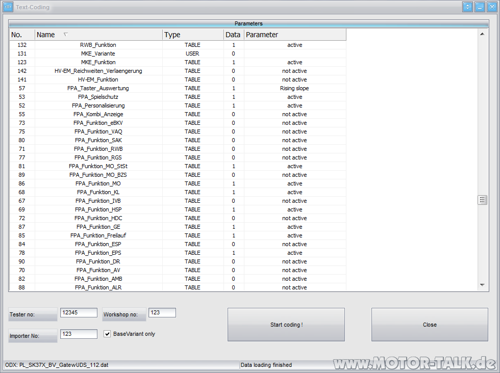Click the Importer No input field
The height and width of the screenshot is (373, 500).
tap(79, 334)
